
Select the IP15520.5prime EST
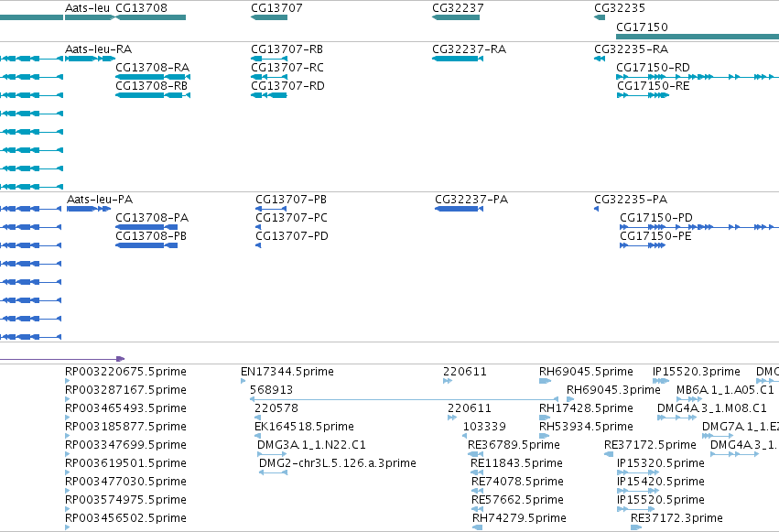636,510
